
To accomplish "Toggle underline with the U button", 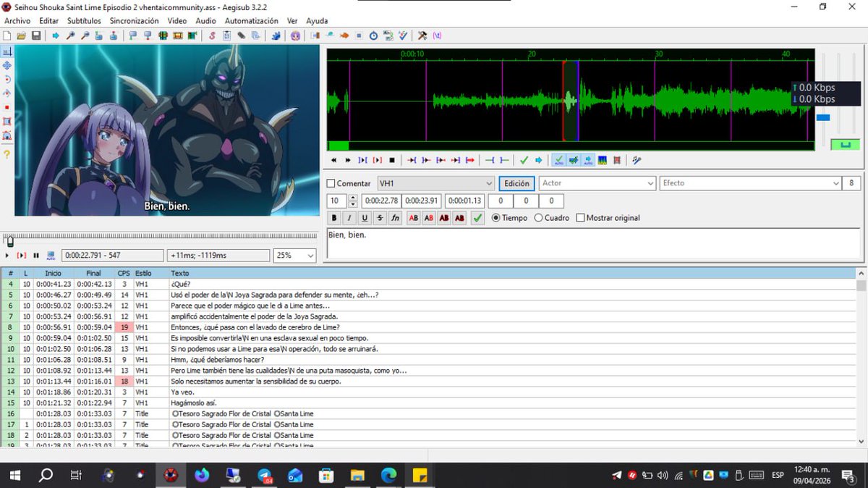I will pos(365,218).
